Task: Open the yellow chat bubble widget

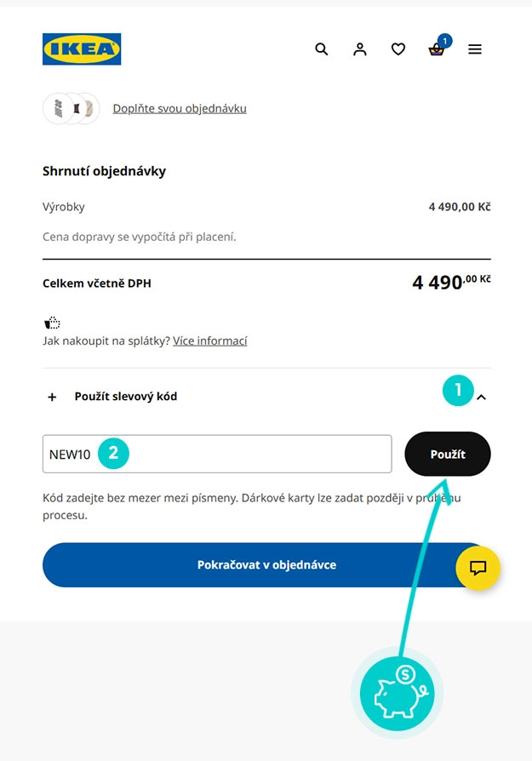Action: pos(478,568)
